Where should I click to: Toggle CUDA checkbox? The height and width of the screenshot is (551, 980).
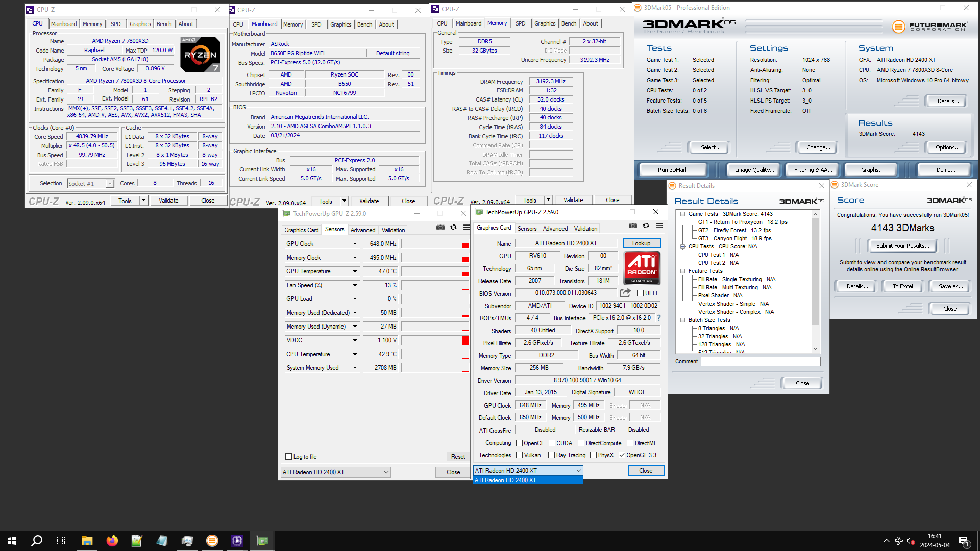[552, 443]
